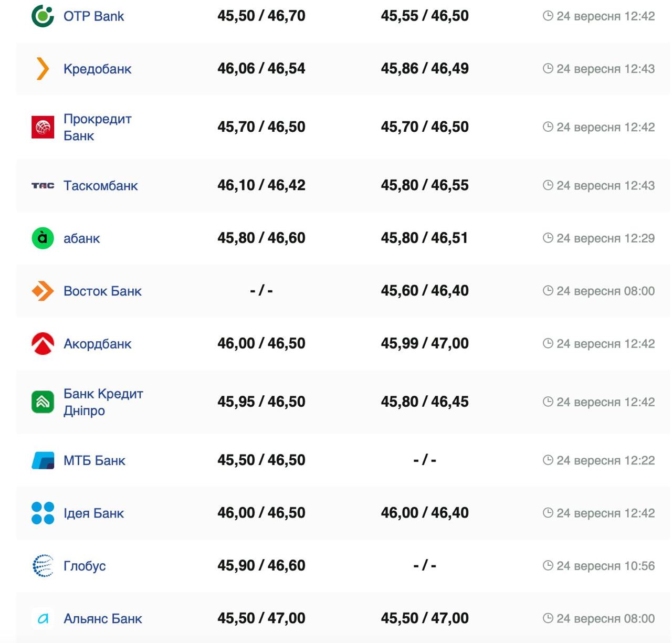Open the Альянс Банк link
This screenshot has height=643, width=672.
102,619
